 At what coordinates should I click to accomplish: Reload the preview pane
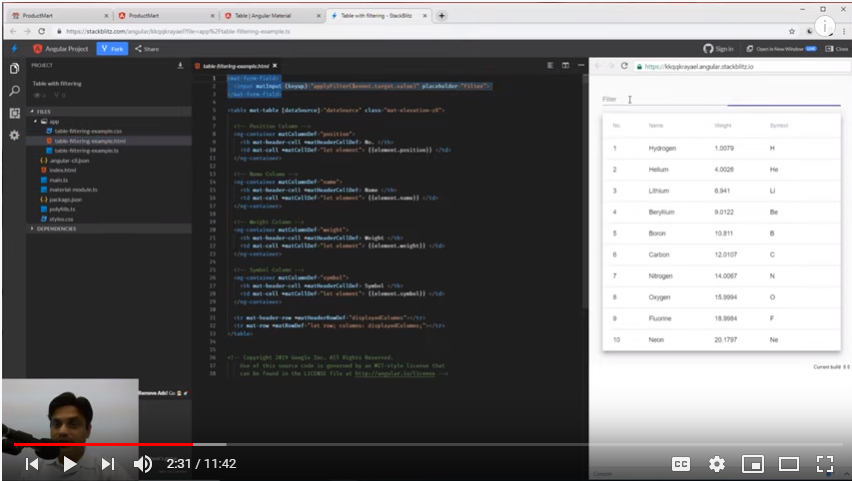tap(625, 66)
